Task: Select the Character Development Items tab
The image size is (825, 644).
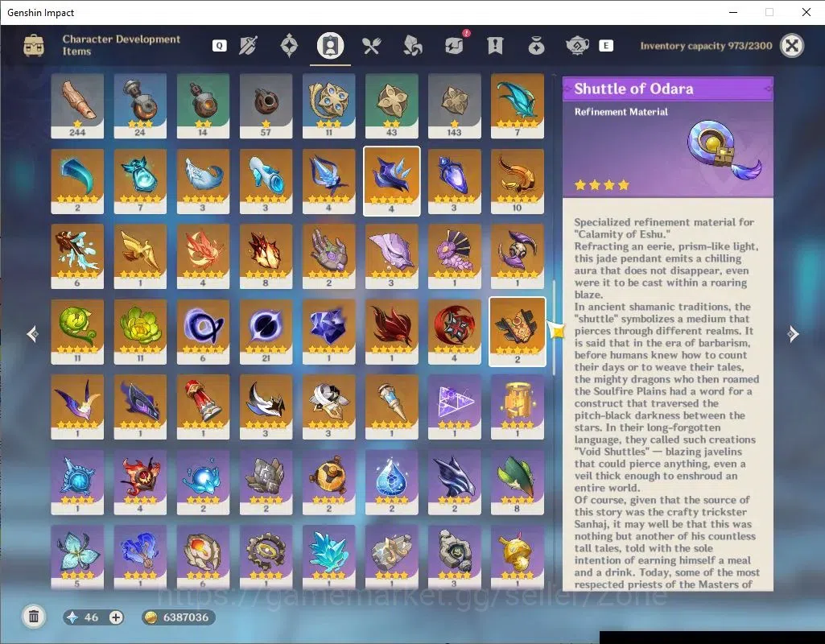Action: pos(330,46)
